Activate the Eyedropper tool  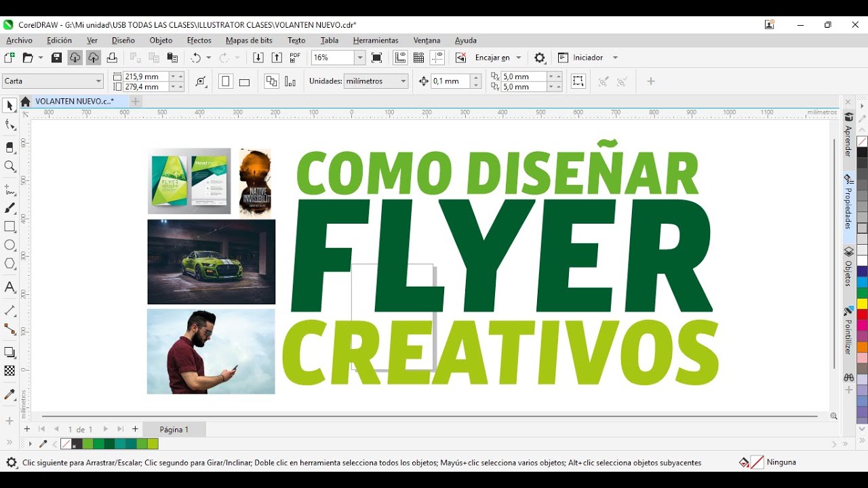click(9, 394)
